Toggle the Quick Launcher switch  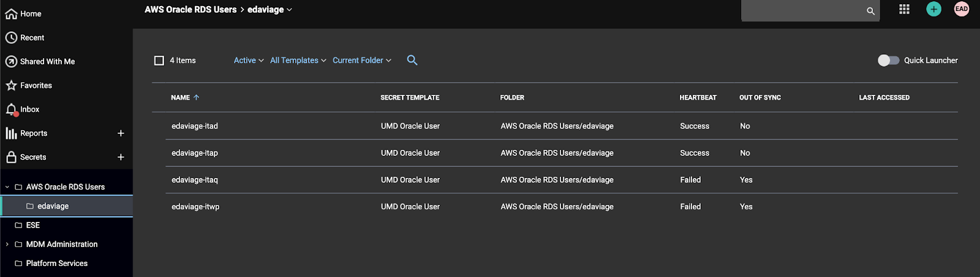pos(888,60)
